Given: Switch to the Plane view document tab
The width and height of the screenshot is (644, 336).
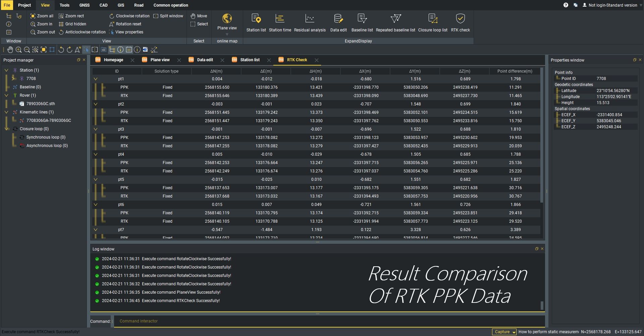Looking at the screenshot, I should point(160,60).
